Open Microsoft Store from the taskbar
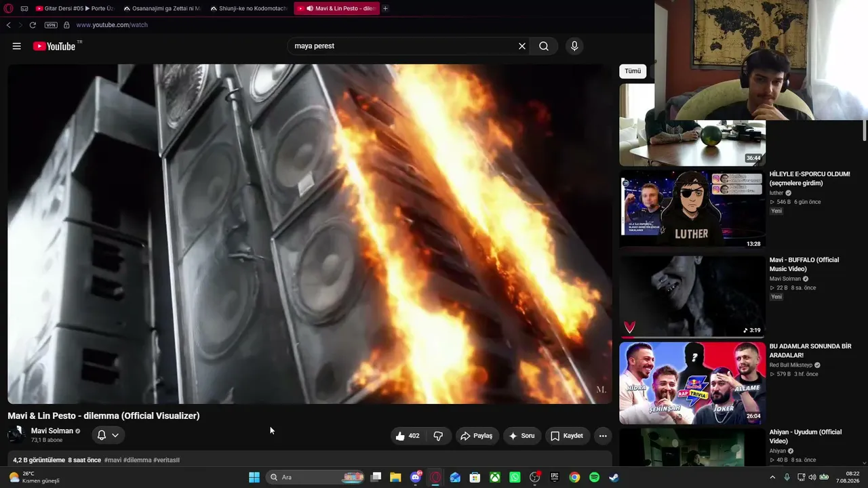 click(475, 477)
